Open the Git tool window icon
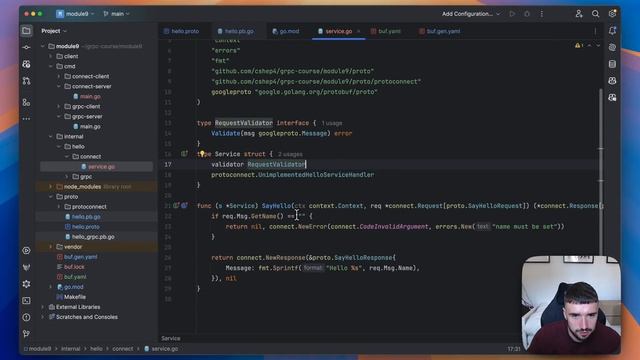640x360 pixels. pos(26,333)
